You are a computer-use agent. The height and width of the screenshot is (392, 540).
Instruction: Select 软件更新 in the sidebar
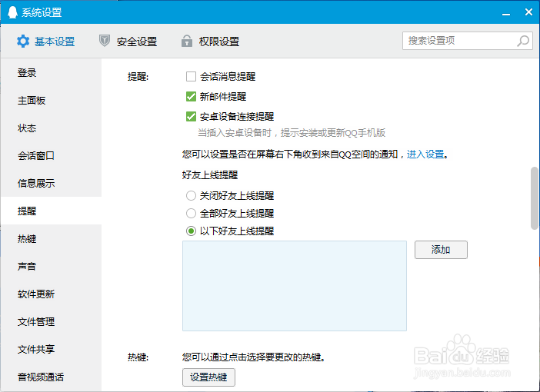52,294
